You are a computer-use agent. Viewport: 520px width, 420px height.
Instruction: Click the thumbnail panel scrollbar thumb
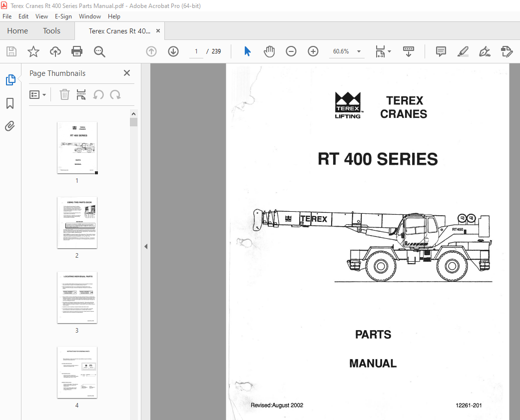tap(134, 122)
